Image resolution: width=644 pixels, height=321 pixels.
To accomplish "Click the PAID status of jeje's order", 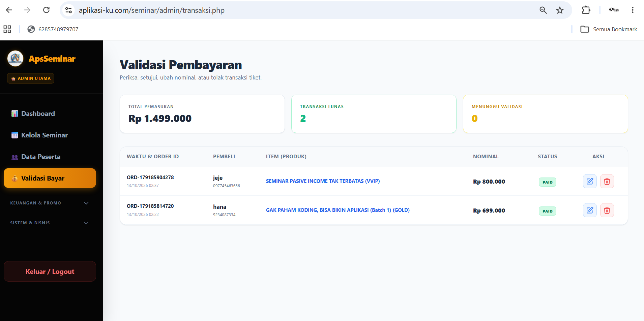I will click(x=547, y=182).
